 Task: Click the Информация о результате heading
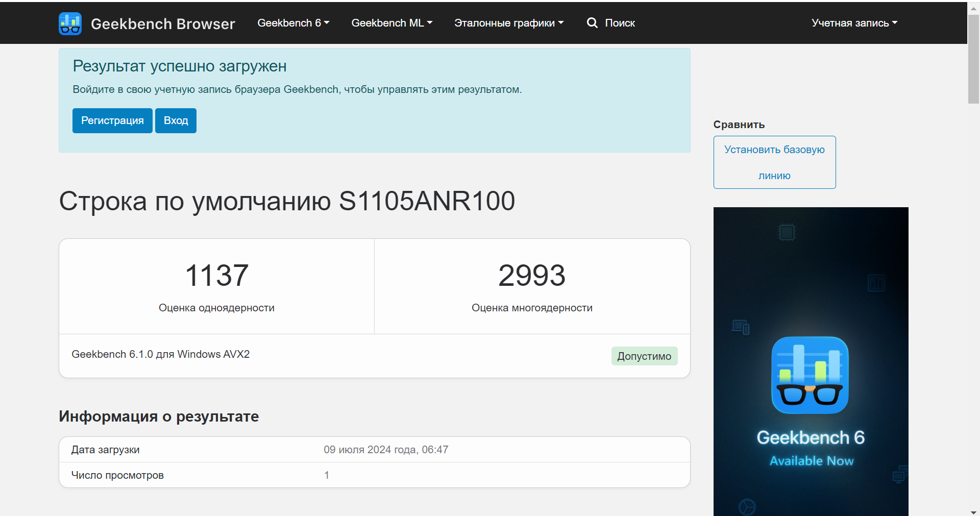click(x=159, y=416)
